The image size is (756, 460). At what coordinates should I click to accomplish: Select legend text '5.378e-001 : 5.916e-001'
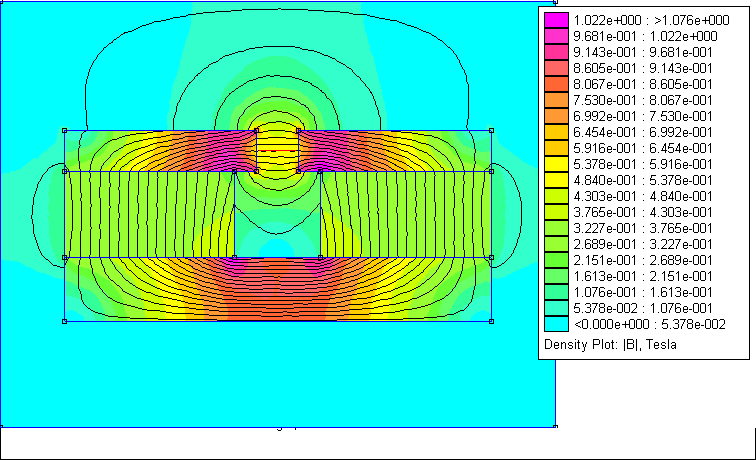point(643,164)
